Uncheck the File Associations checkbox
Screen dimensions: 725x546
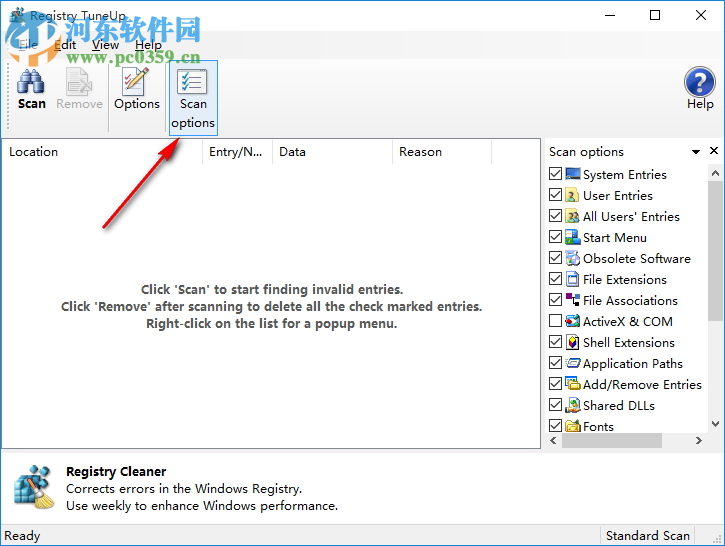point(555,300)
